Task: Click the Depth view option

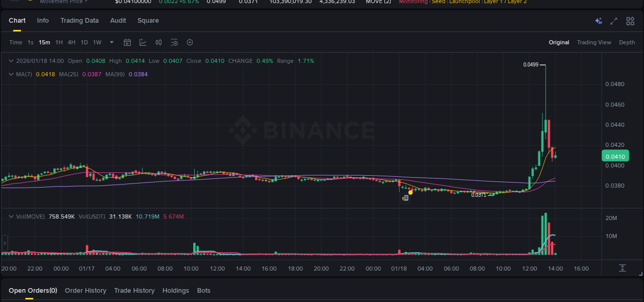Action: (627, 42)
